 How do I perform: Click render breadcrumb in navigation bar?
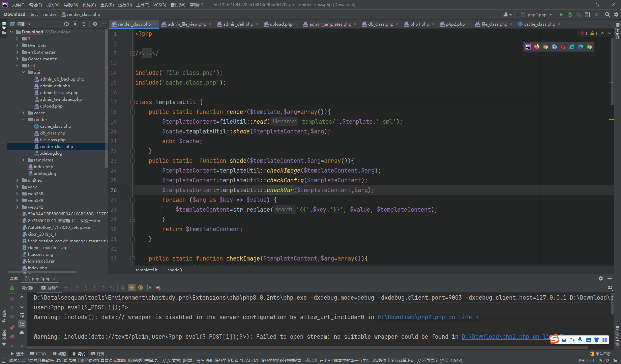click(x=50, y=14)
